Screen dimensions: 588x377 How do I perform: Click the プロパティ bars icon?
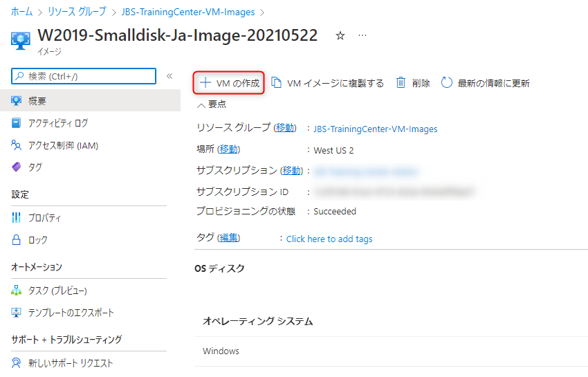tap(16, 218)
